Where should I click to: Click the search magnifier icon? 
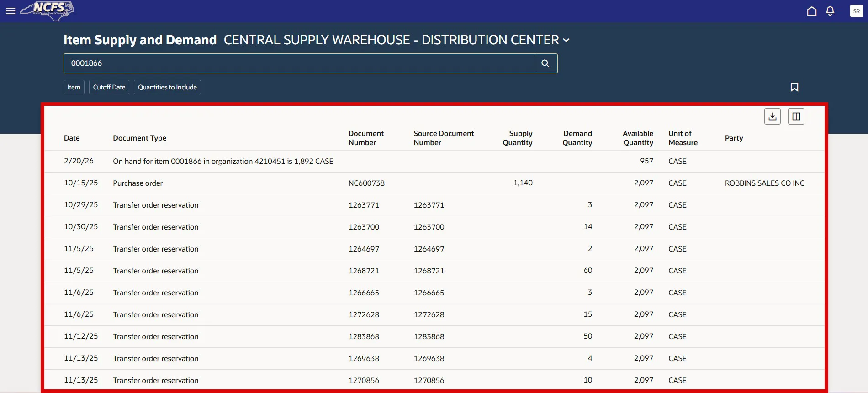(545, 63)
